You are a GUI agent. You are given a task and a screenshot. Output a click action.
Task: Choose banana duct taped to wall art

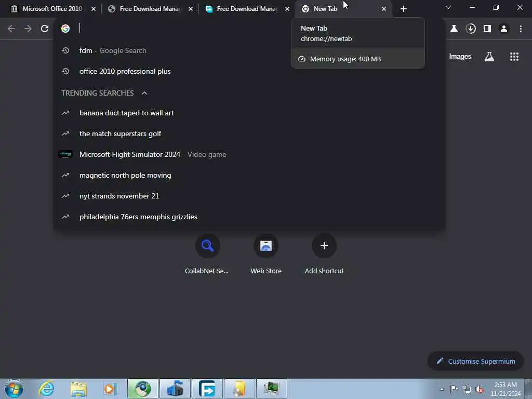[x=249, y=113]
